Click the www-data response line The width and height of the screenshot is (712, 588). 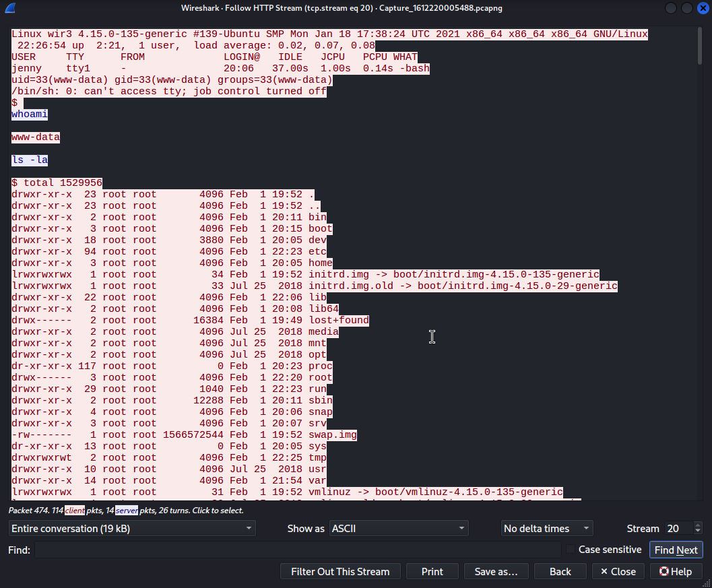36,137
